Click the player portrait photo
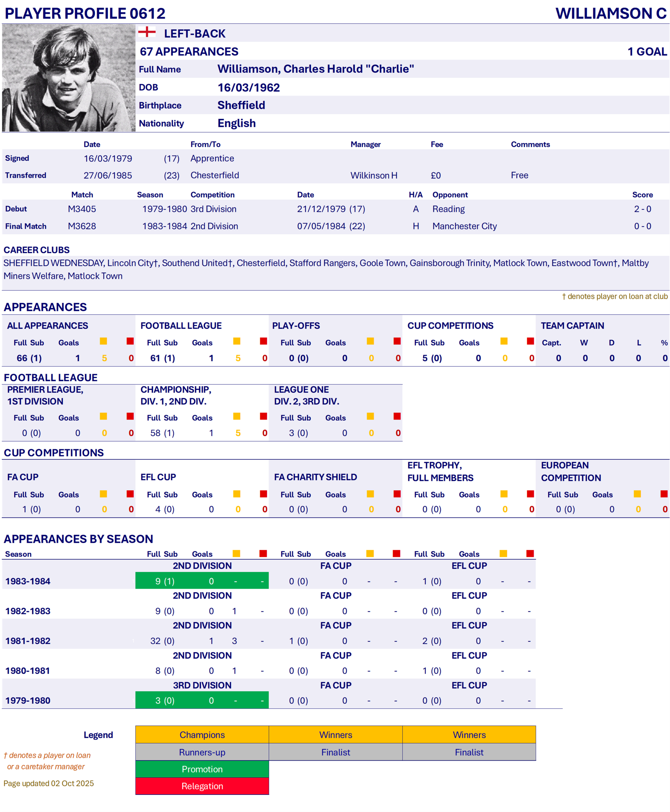Viewport: 670px width, 812px height. pos(68,77)
